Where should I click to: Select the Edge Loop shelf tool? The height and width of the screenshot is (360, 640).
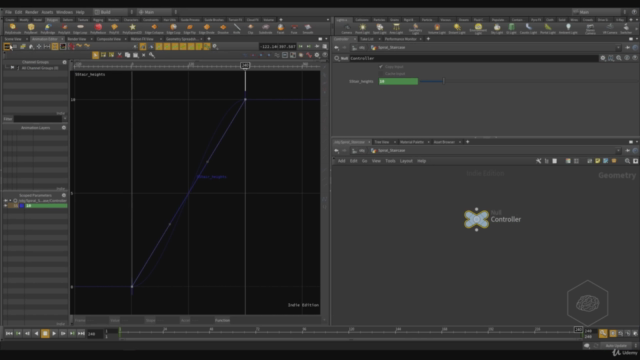coord(80,29)
